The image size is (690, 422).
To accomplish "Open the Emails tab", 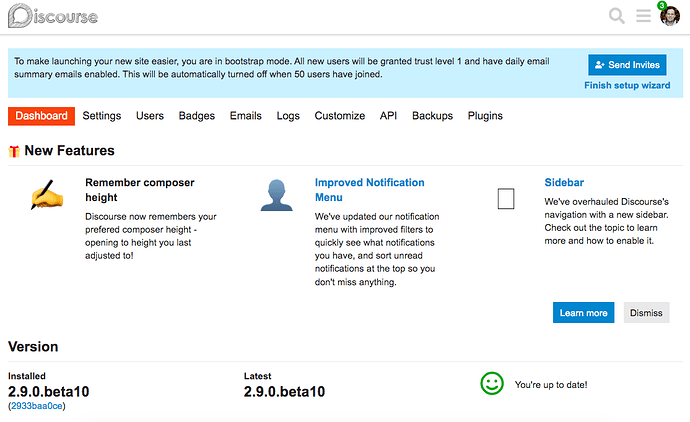I will pyautogui.click(x=246, y=116).
